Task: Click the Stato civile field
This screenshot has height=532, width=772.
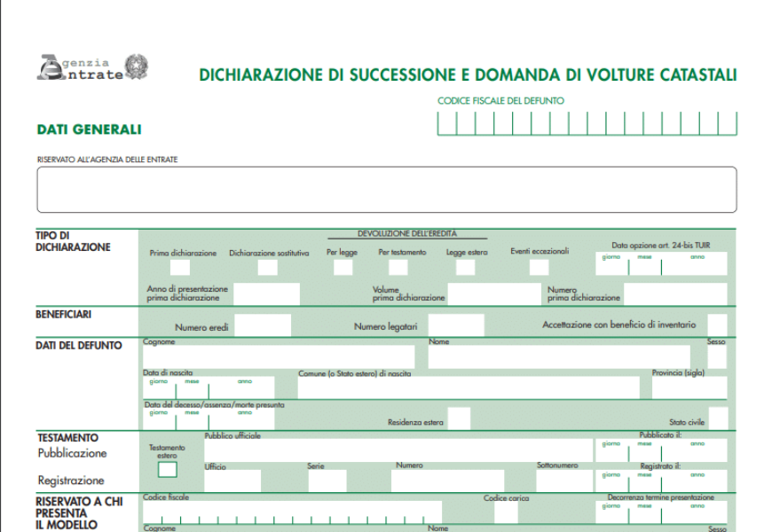Action: point(718,419)
